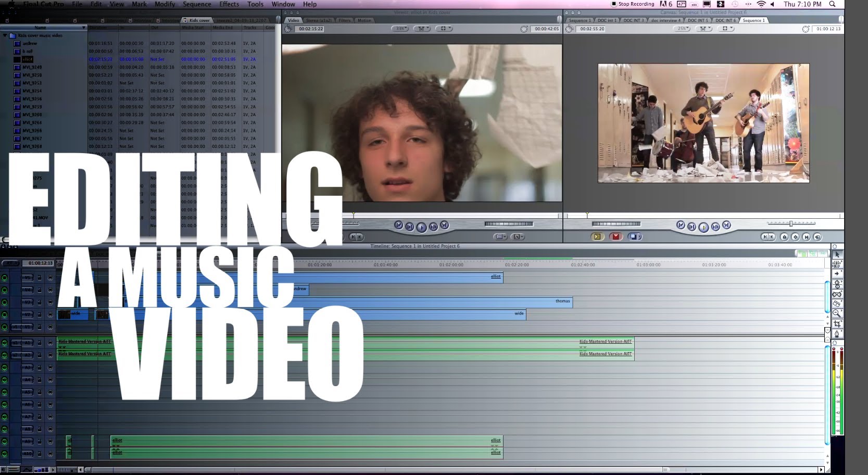868x475 pixels.
Task: Choose the Edit Selection tool in the tool palette
Action: pos(837,264)
